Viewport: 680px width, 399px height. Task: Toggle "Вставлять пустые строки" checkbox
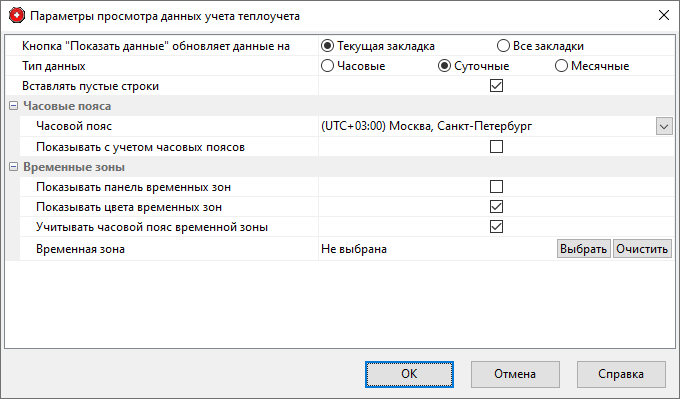coord(496,85)
